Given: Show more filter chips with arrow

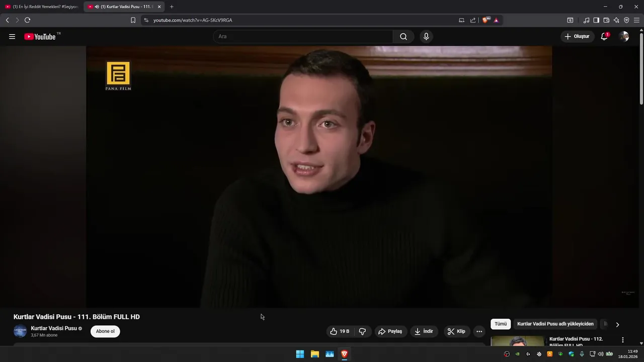Looking at the screenshot, I should (x=617, y=324).
